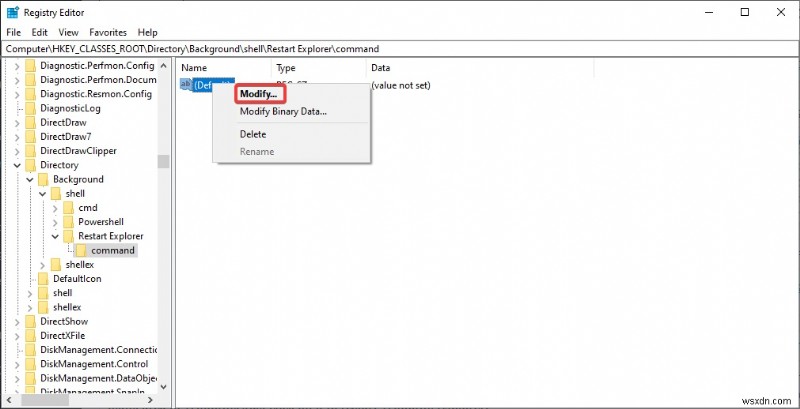800x409 pixels.
Task: Click the Powershell folder icon
Action: (69, 222)
